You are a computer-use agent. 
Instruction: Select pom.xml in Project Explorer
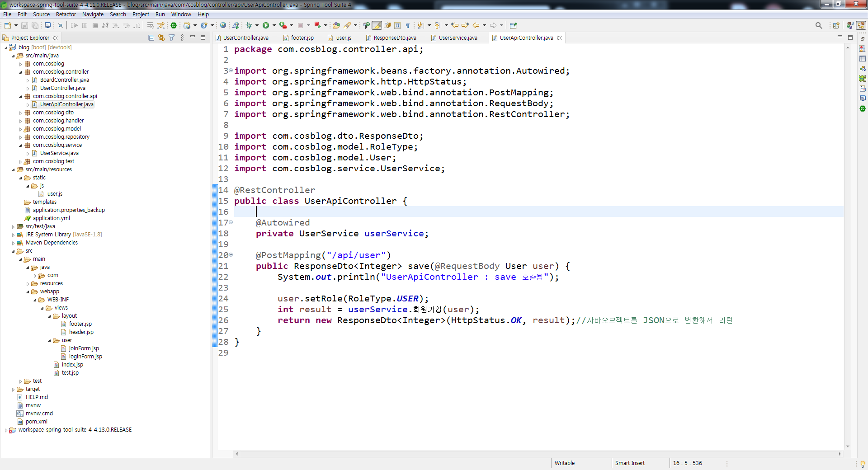click(36, 422)
